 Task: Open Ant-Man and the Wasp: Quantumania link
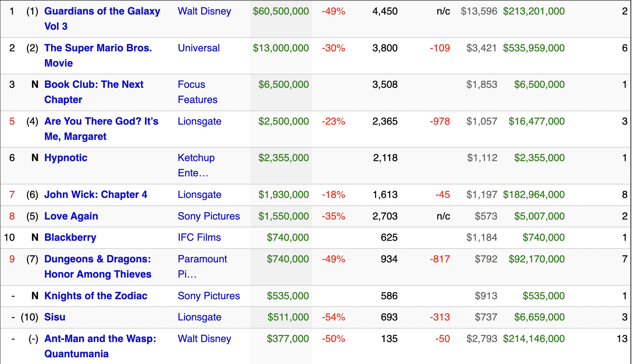point(100,346)
